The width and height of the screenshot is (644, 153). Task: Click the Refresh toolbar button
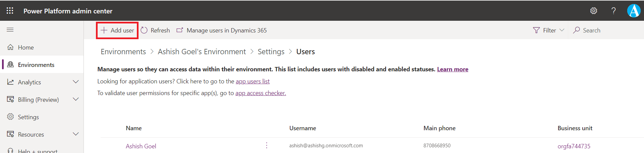coord(155,30)
